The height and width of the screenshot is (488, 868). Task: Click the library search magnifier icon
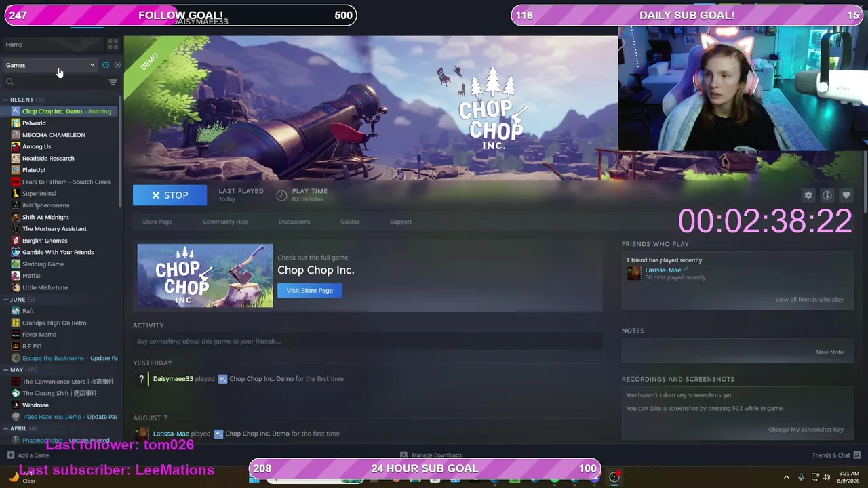9,82
